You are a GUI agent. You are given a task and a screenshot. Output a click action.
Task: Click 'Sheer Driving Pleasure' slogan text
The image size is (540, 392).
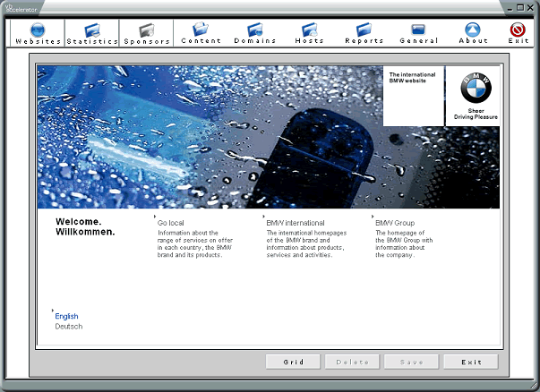[x=476, y=114]
